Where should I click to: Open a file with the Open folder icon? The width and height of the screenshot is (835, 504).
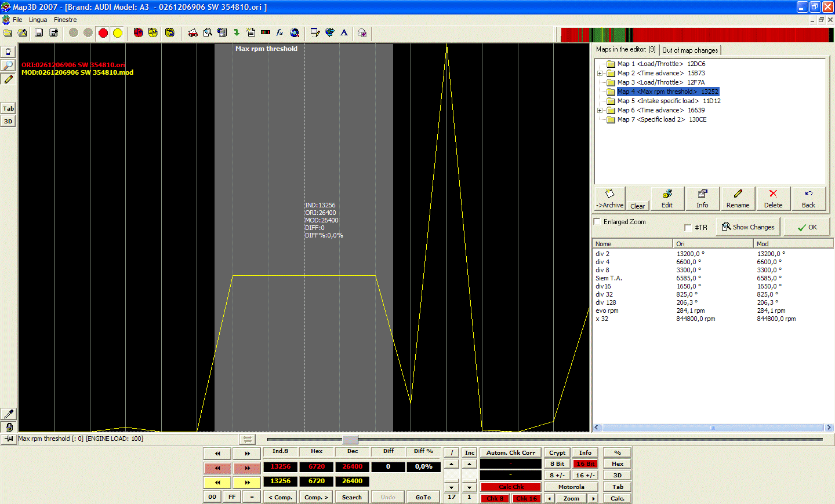pos(9,33)
